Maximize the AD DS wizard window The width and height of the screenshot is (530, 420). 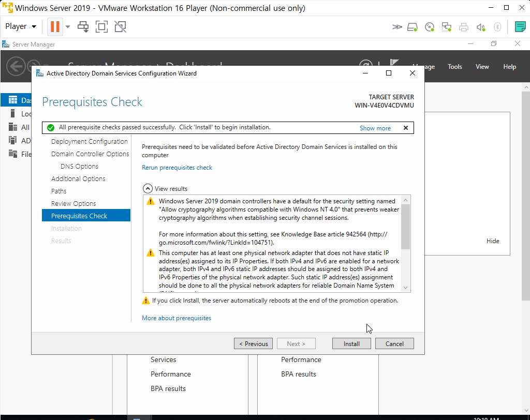pyautogui.click(x=389, y=73)
